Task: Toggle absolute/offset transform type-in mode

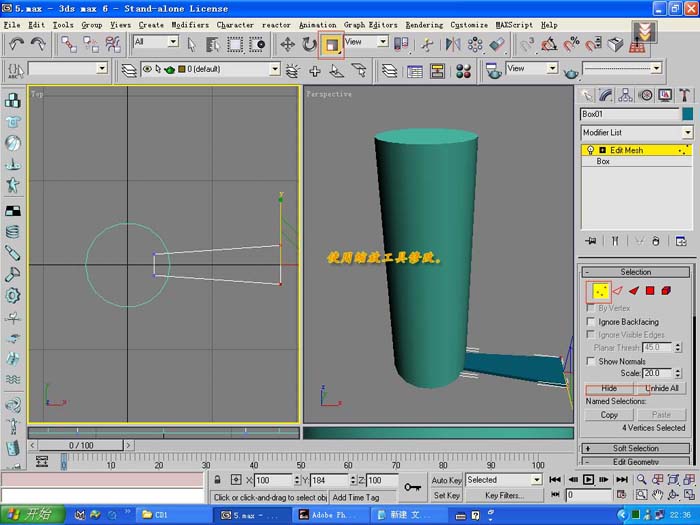Action: (236, 480)
